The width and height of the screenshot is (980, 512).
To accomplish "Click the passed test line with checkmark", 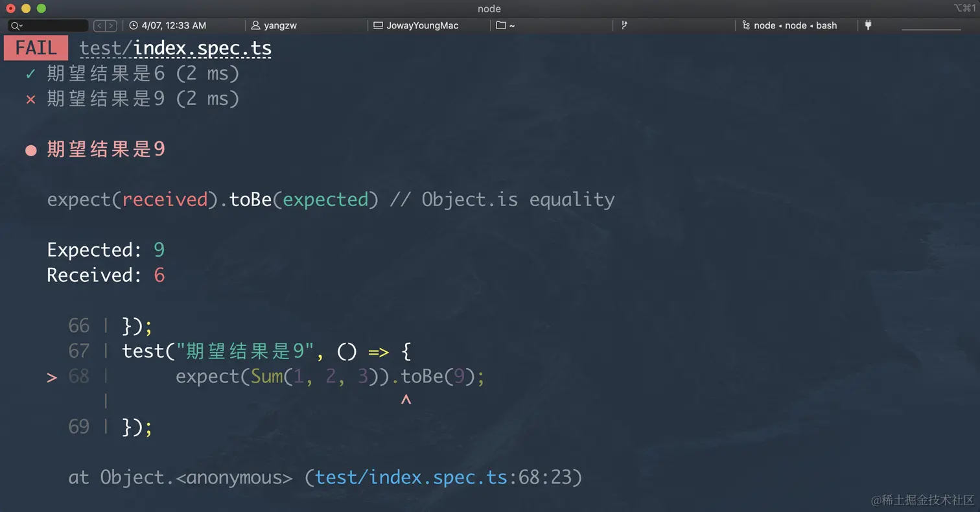I will pos(143,74).
